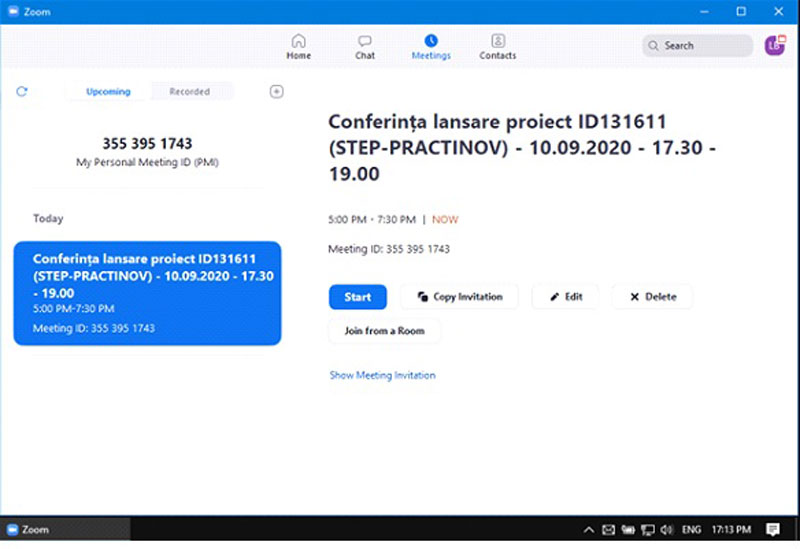
Task: Click the plus icon to schedule meeting
Action: [x=277, y=91]
